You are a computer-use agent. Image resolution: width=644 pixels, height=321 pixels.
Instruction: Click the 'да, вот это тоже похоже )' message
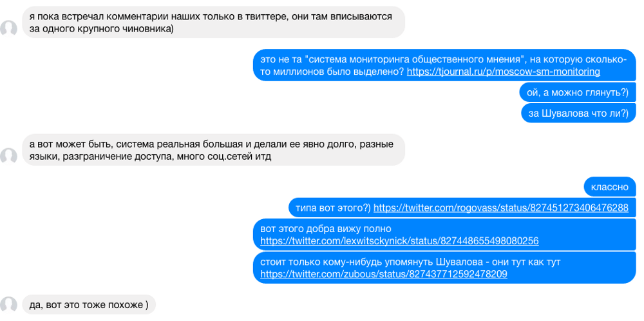[89, 304]
